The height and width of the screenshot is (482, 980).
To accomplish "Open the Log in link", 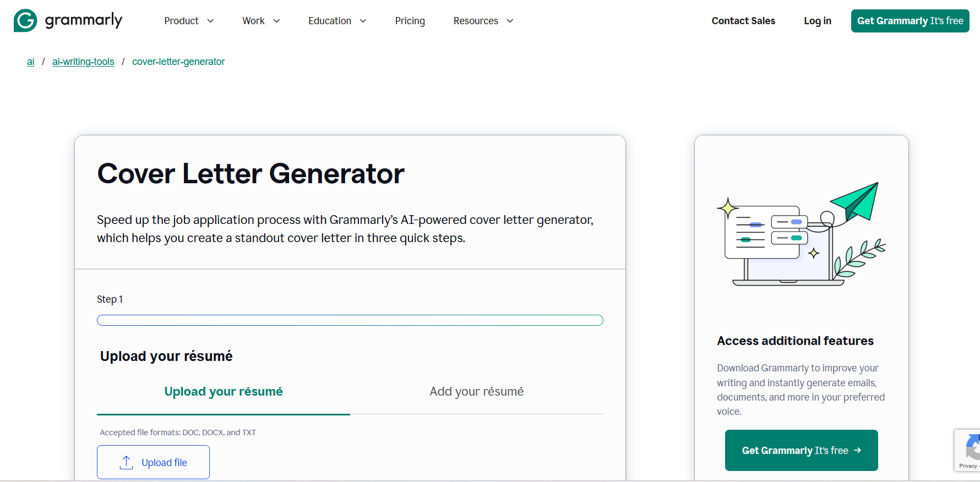I will pyautogui.click(x=818, y=21).
